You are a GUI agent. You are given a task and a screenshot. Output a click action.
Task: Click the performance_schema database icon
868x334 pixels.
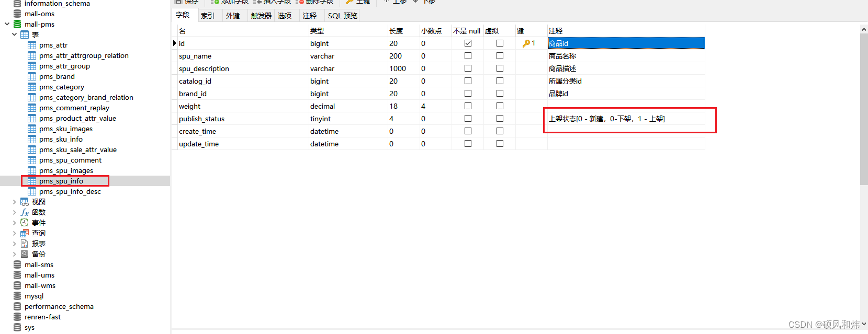click(17, 306)
